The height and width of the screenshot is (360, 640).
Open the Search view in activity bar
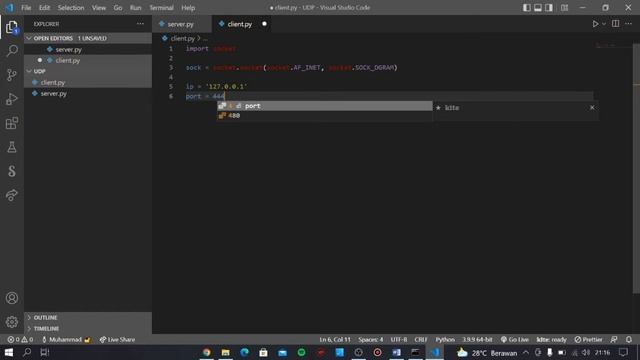(12, 51)
